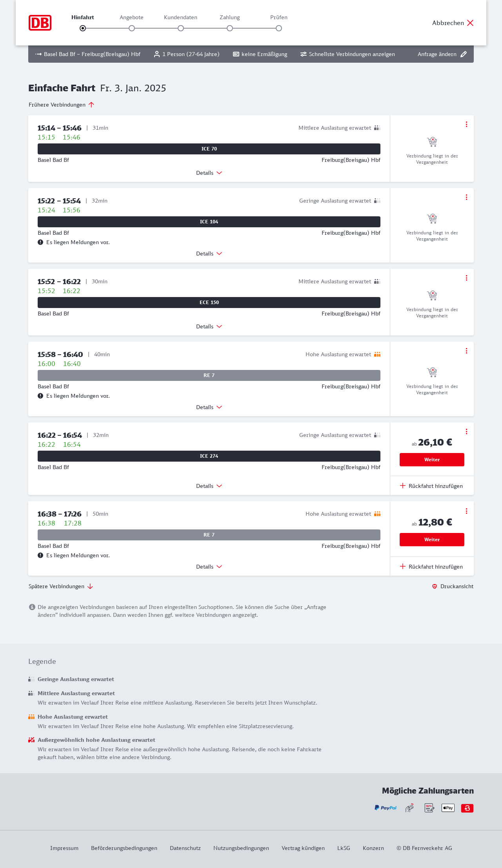Click the DB logo
The height and width of the screenshot is (868, 502).
pos(40,23)
